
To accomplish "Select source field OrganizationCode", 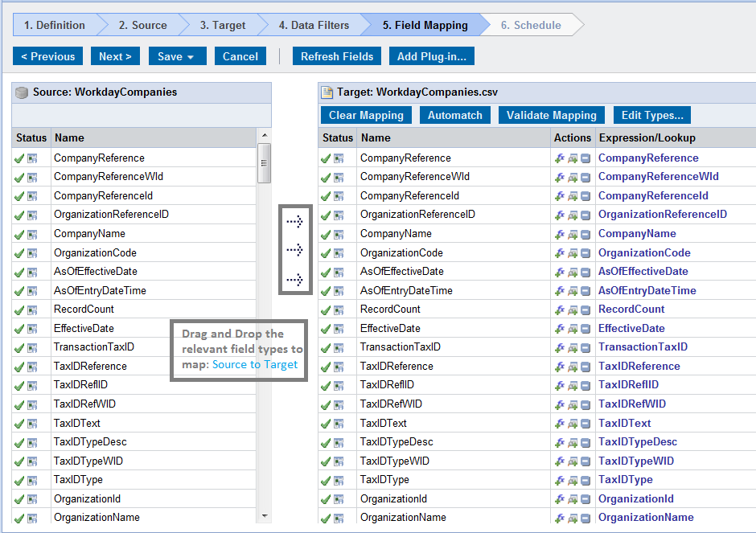I will [x=95, y=253].
